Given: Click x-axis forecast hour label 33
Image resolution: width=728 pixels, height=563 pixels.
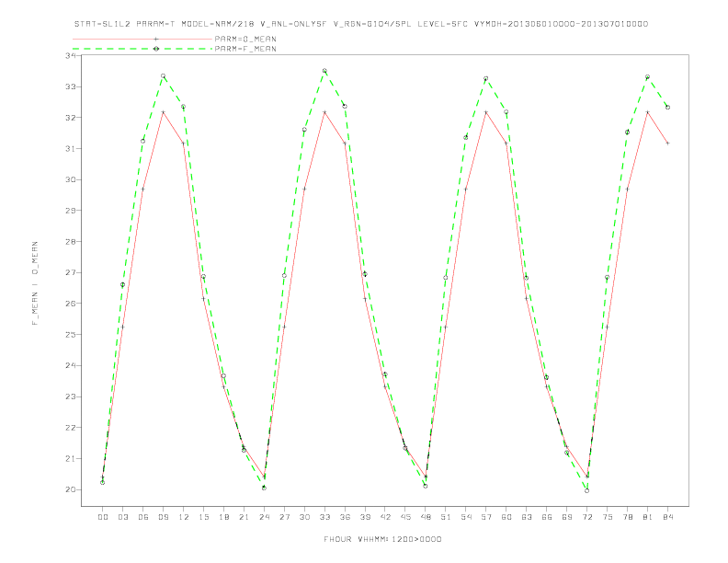Looking at the screenshot, I should [x=324, y=517].
